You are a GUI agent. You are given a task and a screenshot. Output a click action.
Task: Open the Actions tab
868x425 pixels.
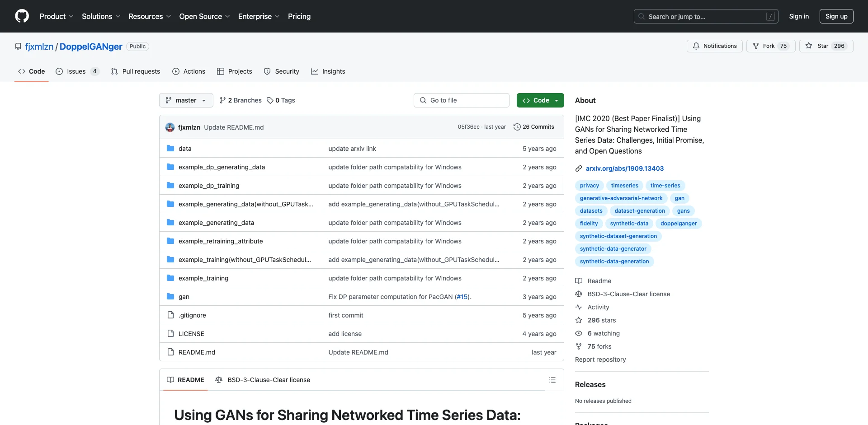tap(189, 71)
